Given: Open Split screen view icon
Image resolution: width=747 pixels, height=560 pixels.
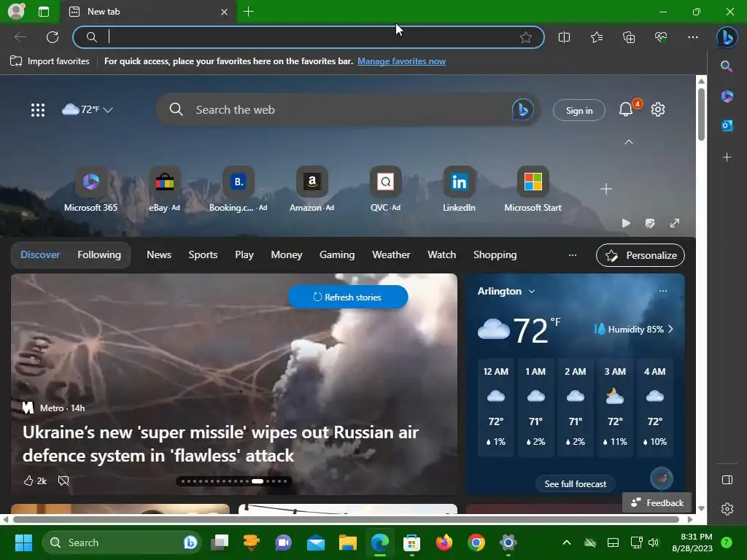Looking at the screenshot, I should click(x=564, y=37).
